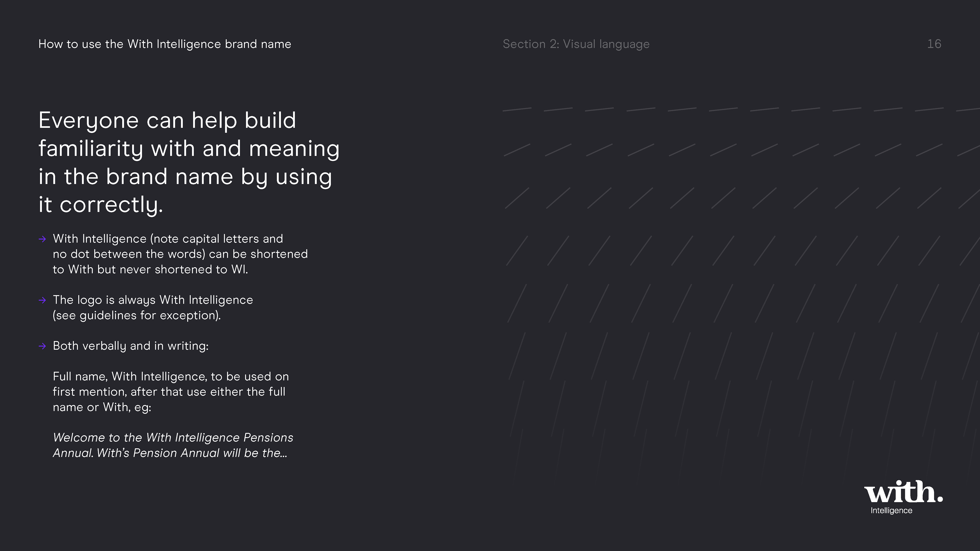Click the purple arrow beside 'Both verbally and in writing'
This screenshot has width=980, height=551.
click(x=42, y=346)
